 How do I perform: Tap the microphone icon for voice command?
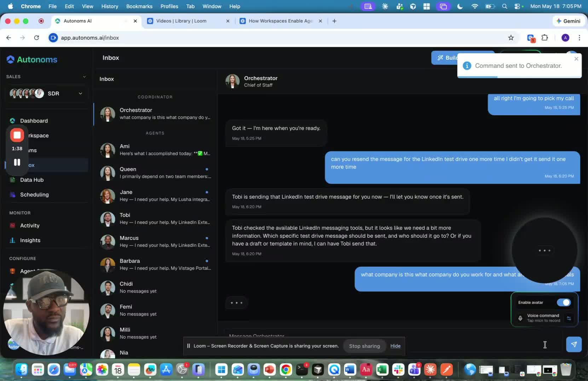click(520, 318)
